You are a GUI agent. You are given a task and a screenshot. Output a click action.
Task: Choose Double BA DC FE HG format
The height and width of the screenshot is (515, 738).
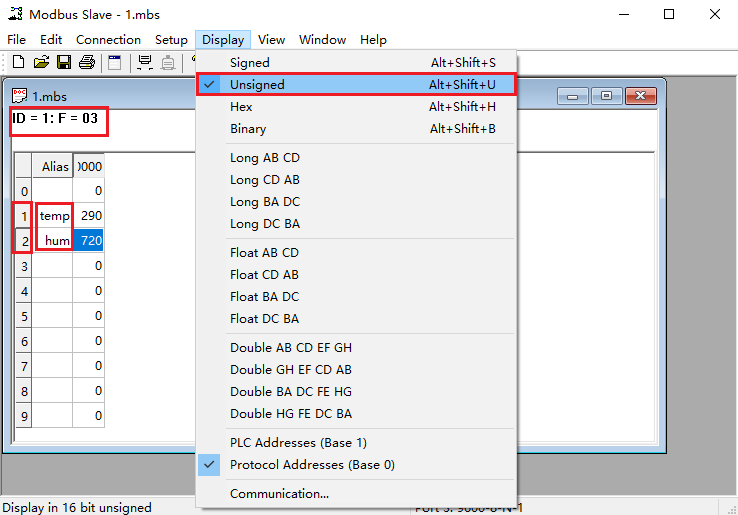(x=356, y=392)
